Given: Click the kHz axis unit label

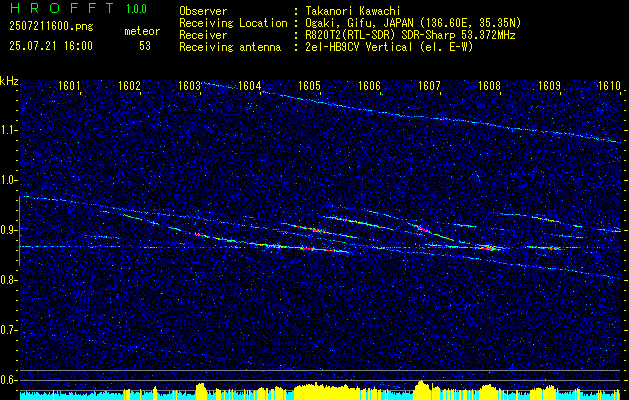Looking at the screenshot, I should 9,81.
